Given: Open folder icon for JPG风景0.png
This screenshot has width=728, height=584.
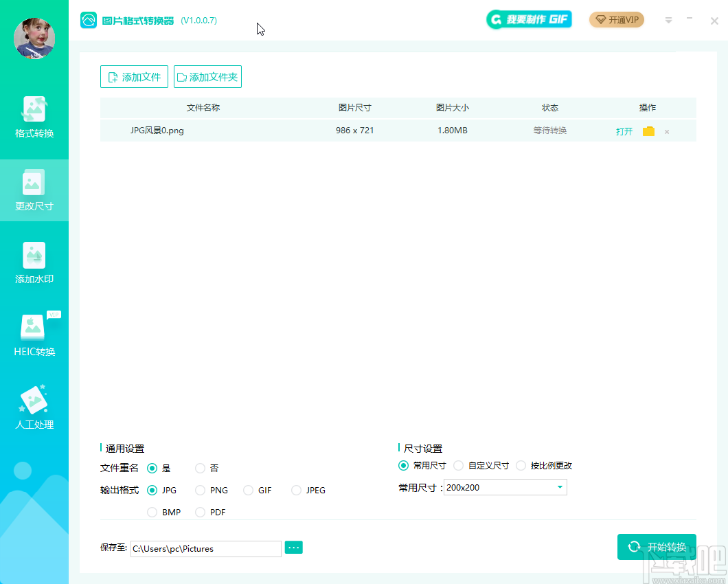Looking at the screenshot, I should pos(648,131).
